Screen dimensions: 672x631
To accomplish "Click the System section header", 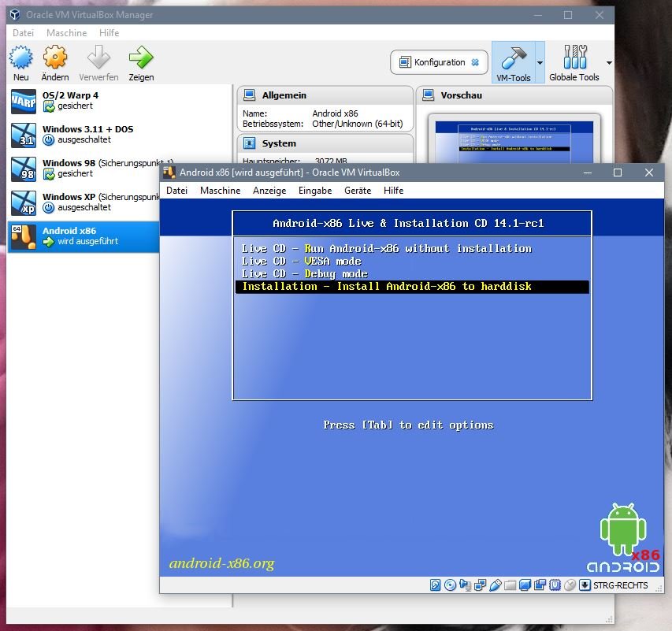I will [325, 143].
